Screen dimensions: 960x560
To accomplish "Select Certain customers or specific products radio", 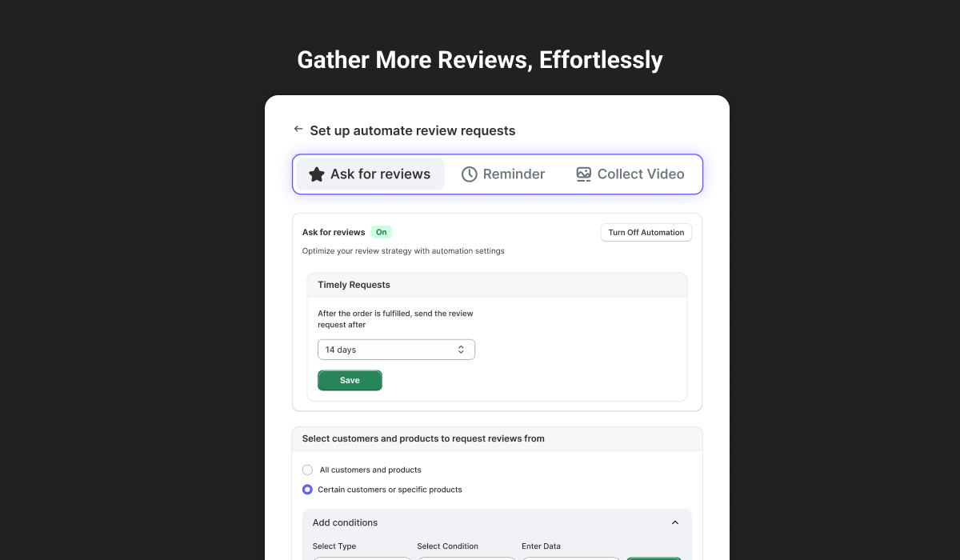I will (x=307, y=490).
